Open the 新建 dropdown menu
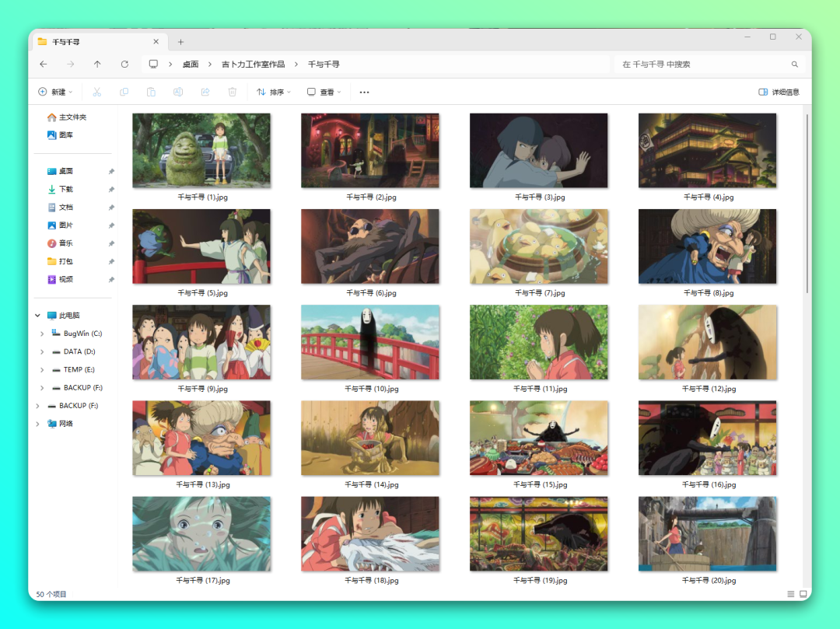Viewport: 840px width, 629px height. click(55, 92)
